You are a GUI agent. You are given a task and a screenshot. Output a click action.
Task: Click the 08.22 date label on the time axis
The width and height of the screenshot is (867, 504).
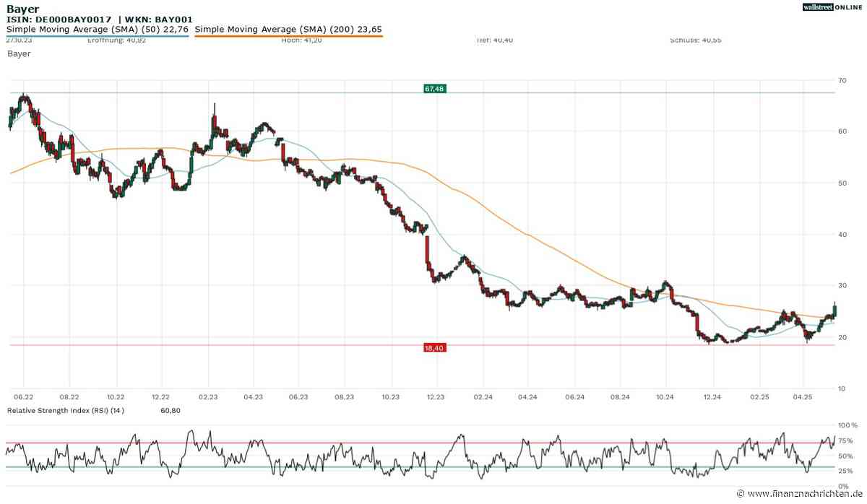69,397
